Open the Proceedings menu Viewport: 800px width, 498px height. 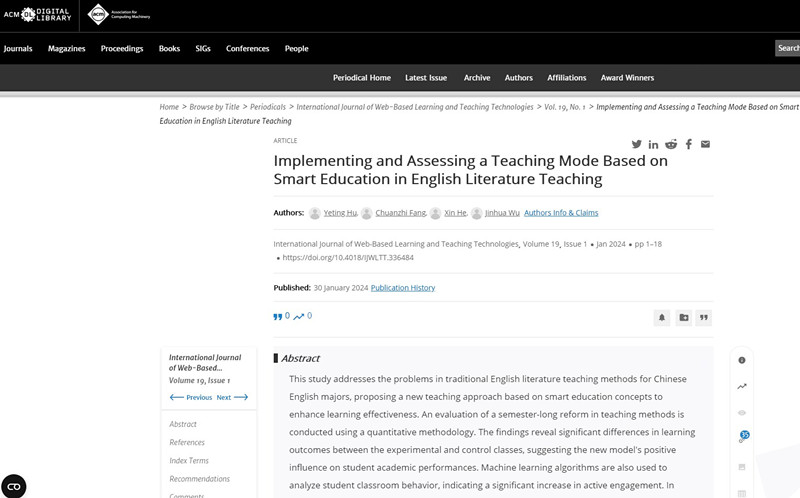point(122,48)
